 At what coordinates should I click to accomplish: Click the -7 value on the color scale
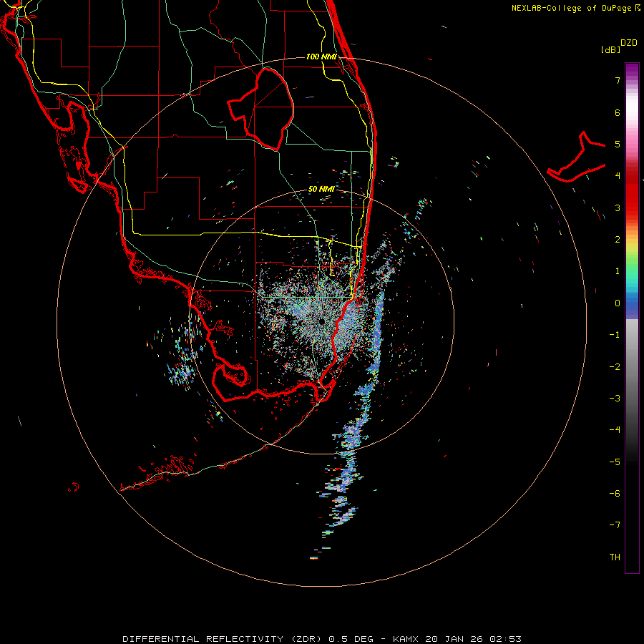point(615,525)
